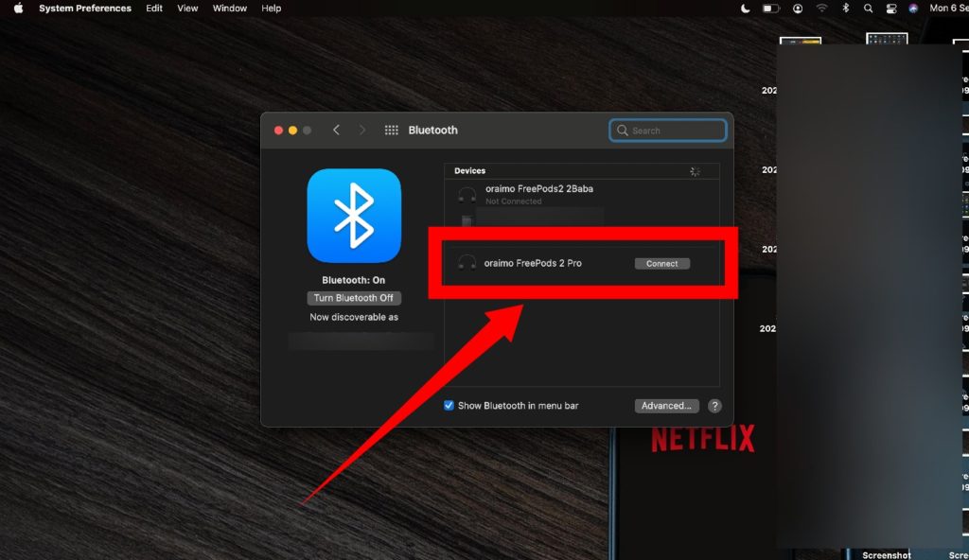Select oraimo FreePods2 2Baba device
969x560 pixels.
click(x=581, y=195)
